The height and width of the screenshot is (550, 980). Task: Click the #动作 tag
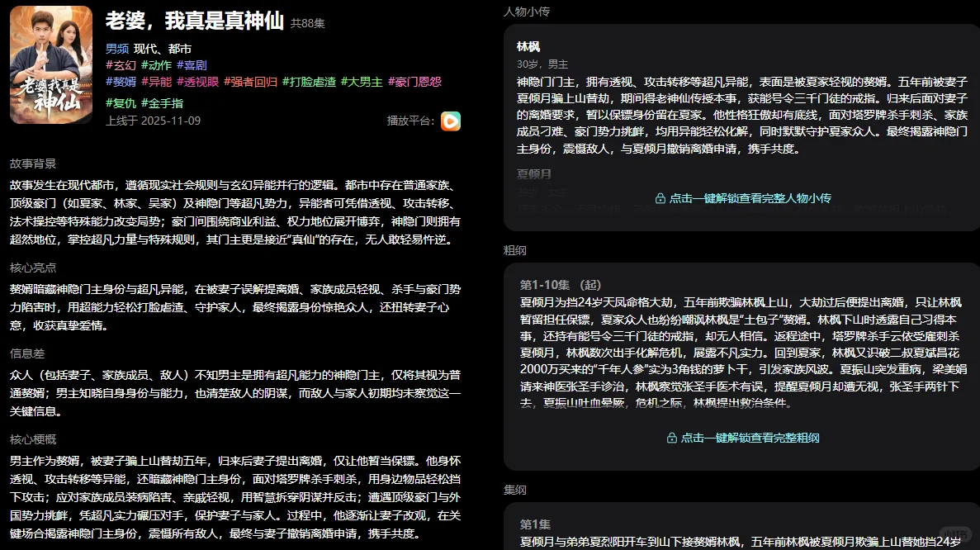(x=158, y=65)
